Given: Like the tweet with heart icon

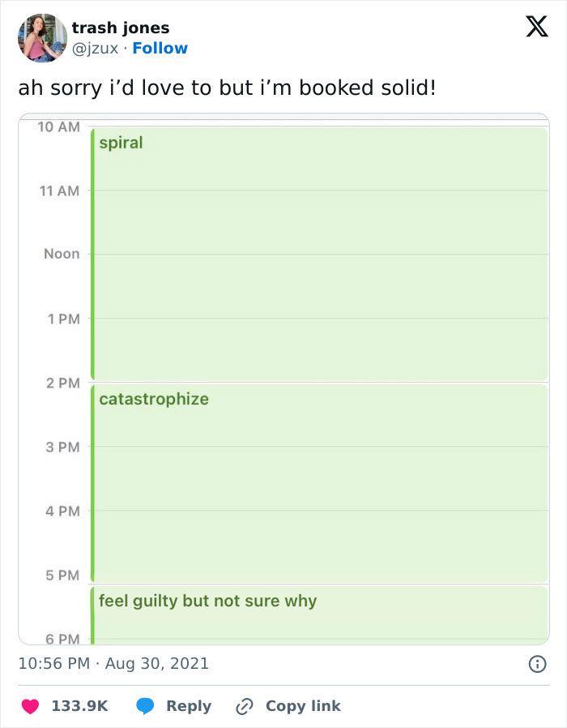Looking at the screenshot, I should click(30, 706).
